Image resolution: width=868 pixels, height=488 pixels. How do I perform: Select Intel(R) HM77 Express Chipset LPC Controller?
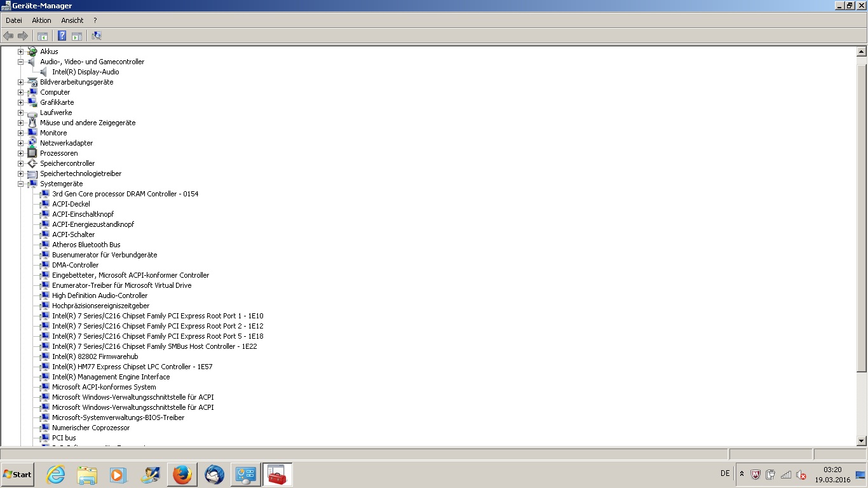pos(132,367)
